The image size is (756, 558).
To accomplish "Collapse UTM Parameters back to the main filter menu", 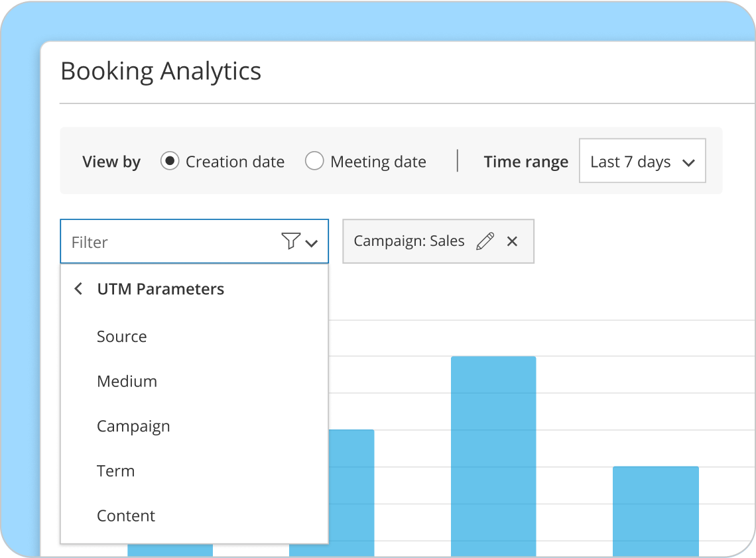I will [78, 288].
